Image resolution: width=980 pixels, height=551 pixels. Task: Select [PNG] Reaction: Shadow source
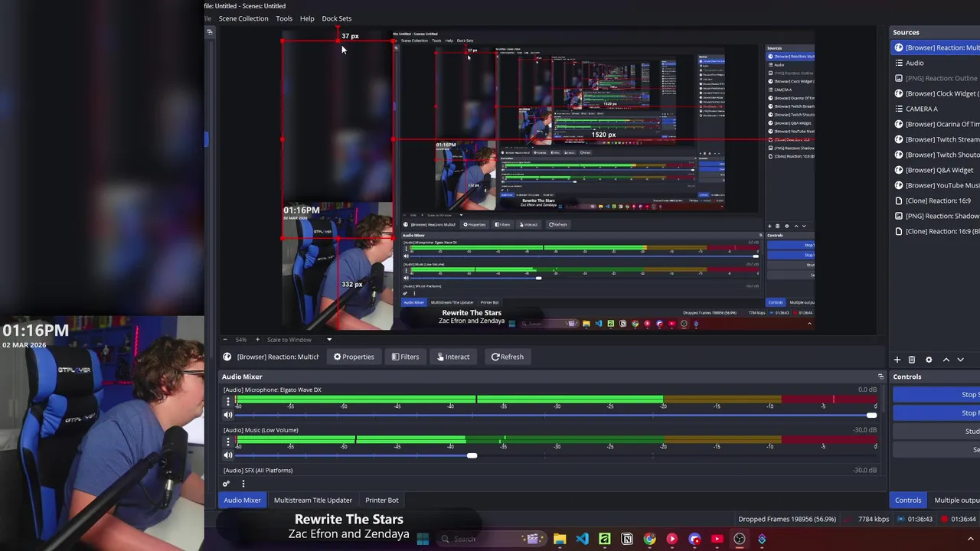pyautogui.click(x=936, y=216)
